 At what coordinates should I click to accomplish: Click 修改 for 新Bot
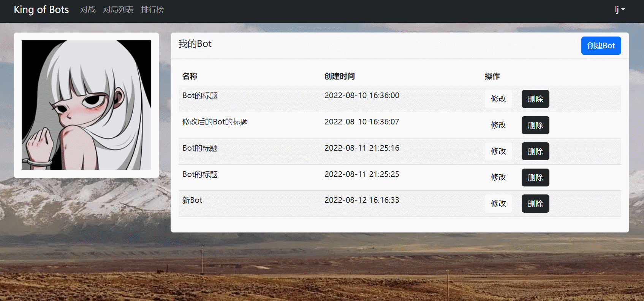pyautogui.click(x=498, y=204)
